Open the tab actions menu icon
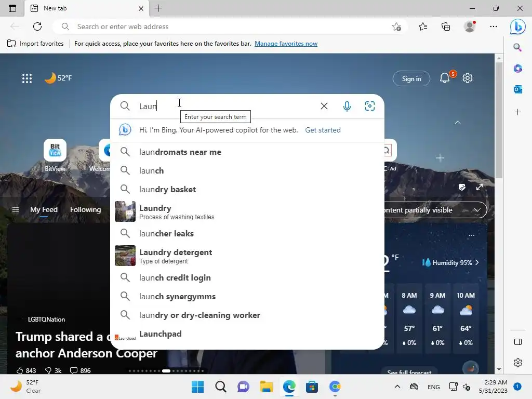The image size is (532, 399). pyautogui.click(x=12, y=8)
